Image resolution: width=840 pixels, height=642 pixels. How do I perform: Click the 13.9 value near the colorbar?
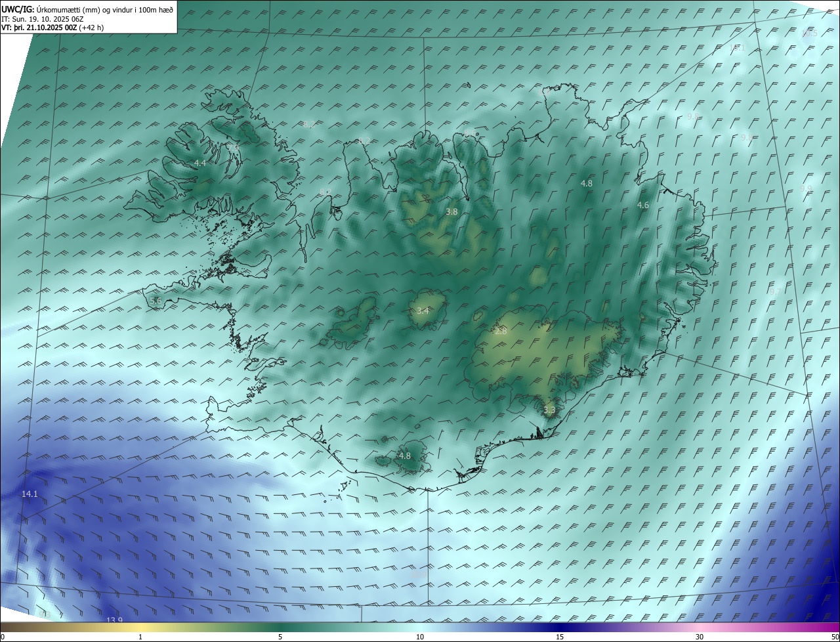[114, 620]
